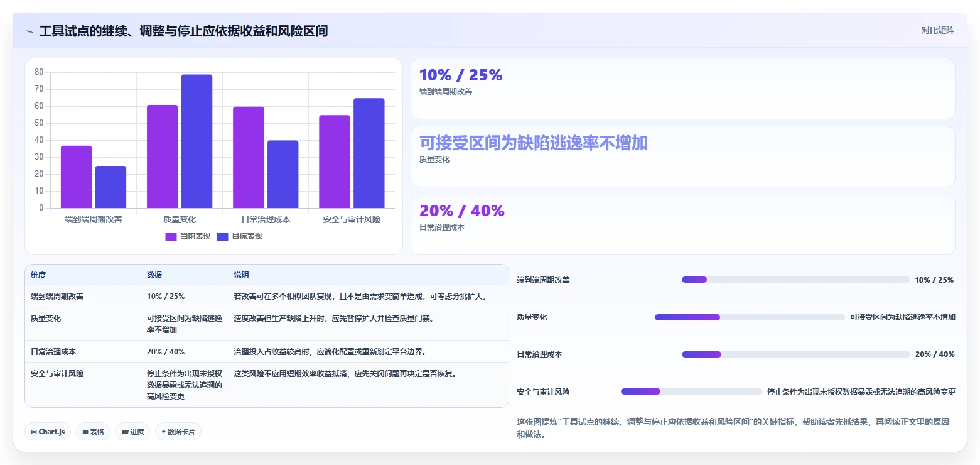Image resolution: width=980 pixels, height=465 pixels.
Task: Click the Chart.js tag button
Action: pos(48,432)
